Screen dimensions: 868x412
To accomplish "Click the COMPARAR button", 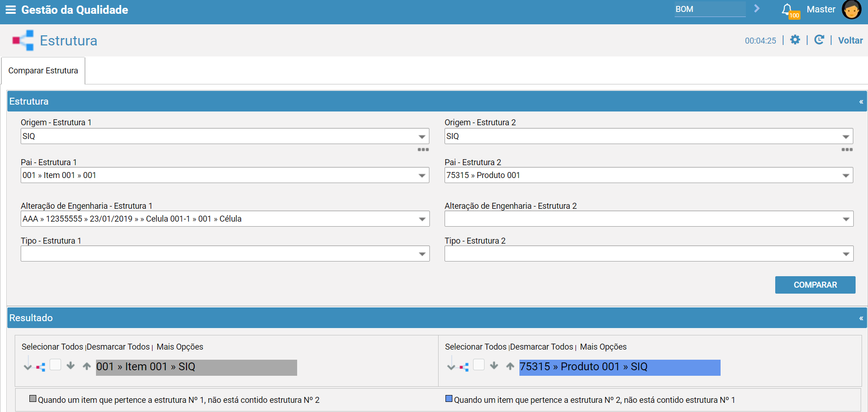I will 815,285.
